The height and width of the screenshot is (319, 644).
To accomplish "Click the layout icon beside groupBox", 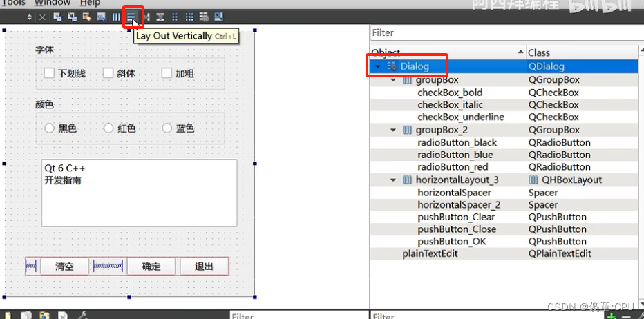I will tap(406, 79).
